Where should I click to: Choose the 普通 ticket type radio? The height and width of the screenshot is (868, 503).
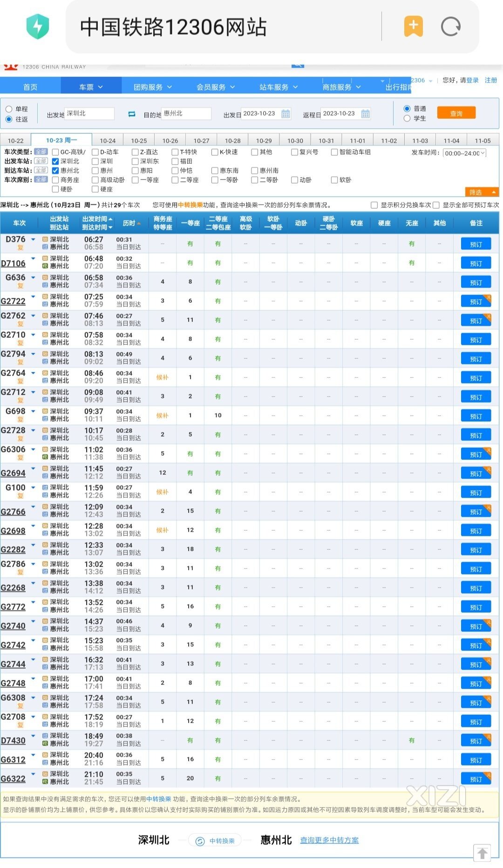407,109
